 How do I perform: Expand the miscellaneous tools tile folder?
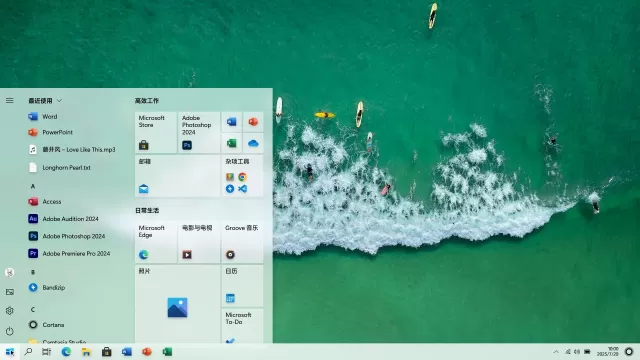click(242, 176)
